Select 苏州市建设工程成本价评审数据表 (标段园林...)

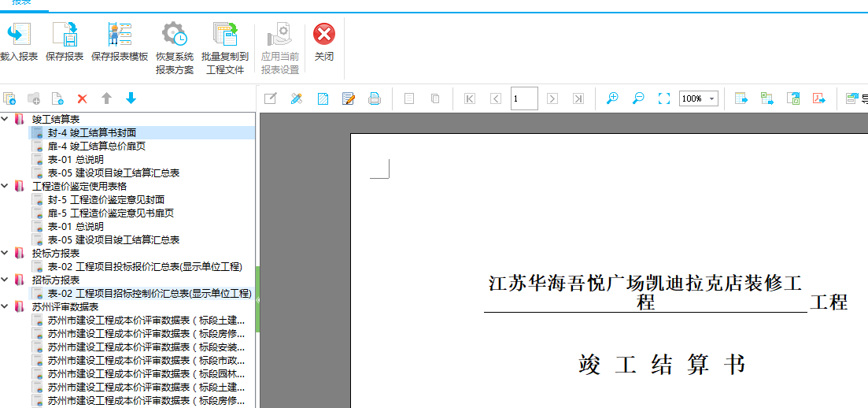click(x=146, y=373)
